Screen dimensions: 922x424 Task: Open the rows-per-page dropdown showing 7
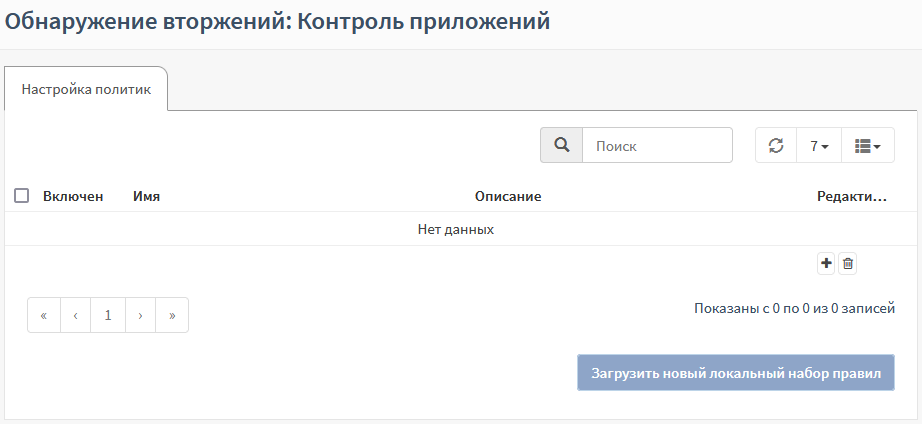(819, 145)
